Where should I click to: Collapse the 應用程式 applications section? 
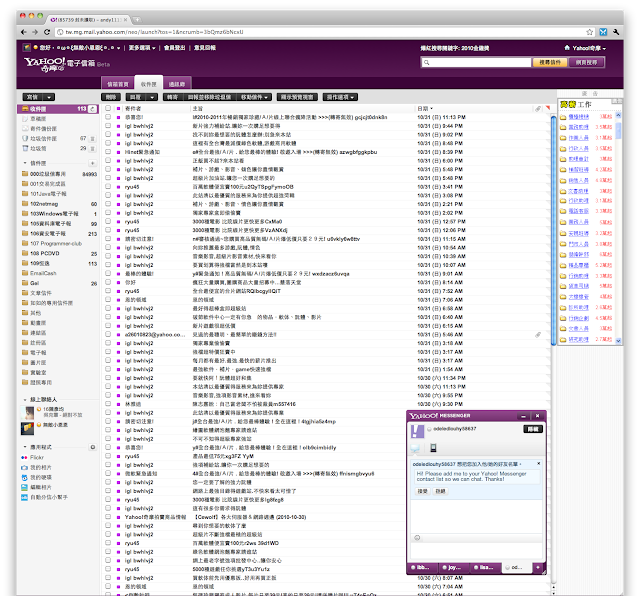tap(25, 447)
